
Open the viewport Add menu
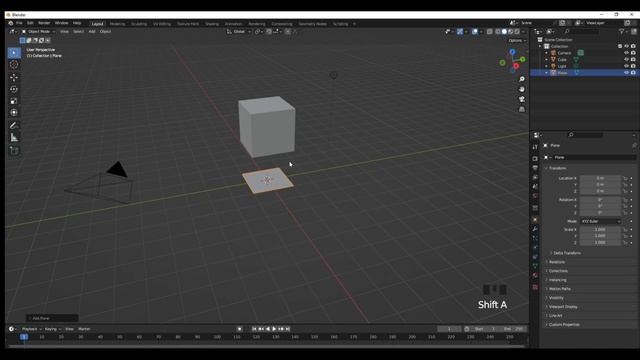pyautogui.click(x=92, y=31)
